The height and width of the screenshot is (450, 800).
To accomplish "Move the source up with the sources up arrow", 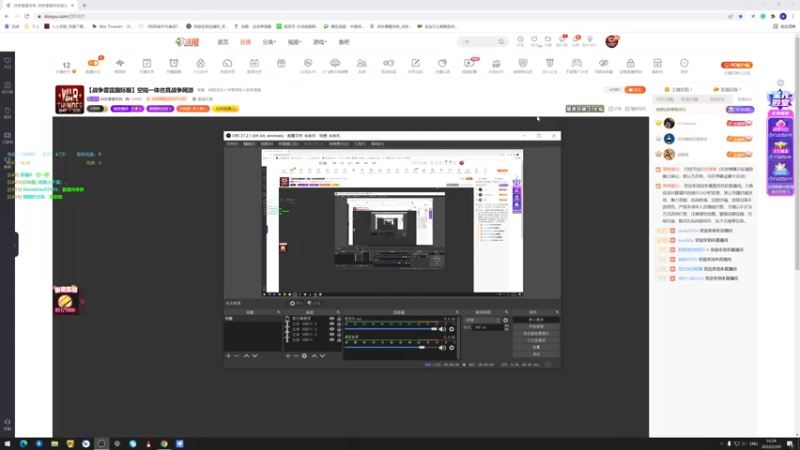I will pyautogui.click(x=314, y=356).
